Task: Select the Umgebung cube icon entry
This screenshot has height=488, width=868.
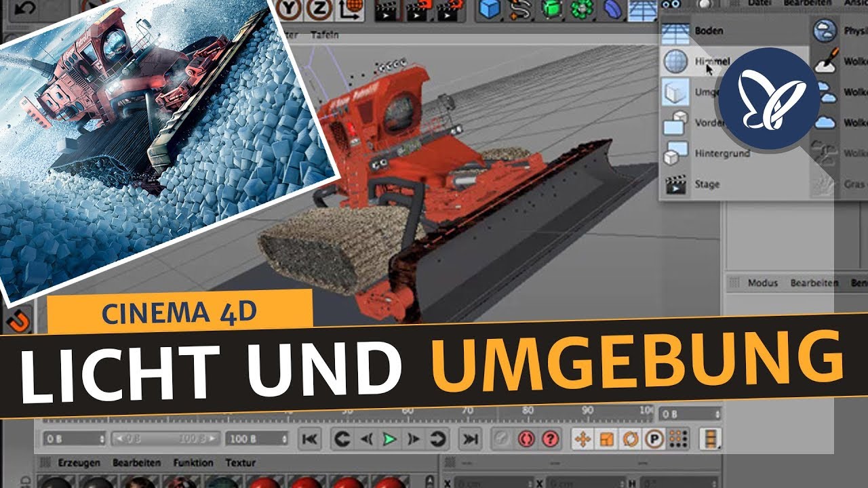Action: 675,91
